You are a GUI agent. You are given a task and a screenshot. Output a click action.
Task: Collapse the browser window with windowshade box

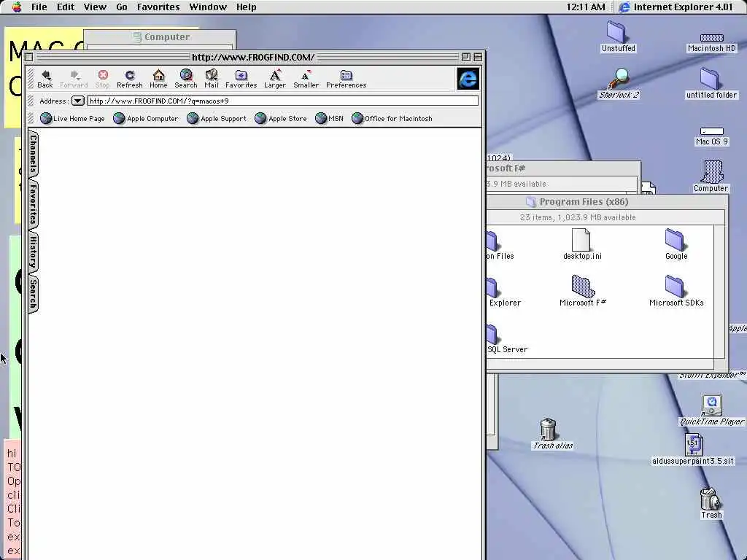478,57
